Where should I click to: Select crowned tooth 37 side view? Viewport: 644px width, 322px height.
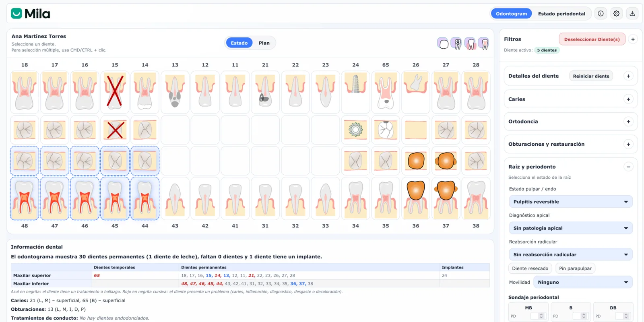click(446, 198)
